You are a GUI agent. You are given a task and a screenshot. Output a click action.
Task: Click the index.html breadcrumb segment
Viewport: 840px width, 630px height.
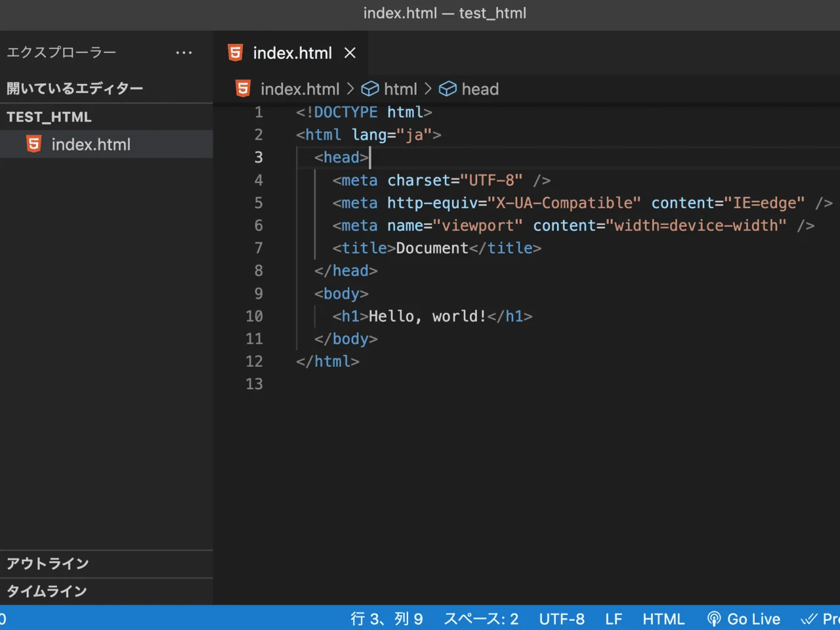(300, 89)
